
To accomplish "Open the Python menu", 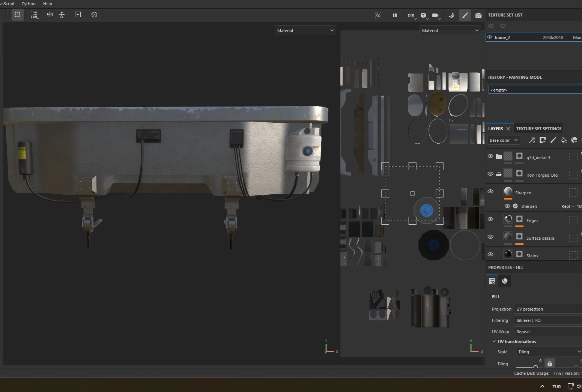I will click(29, 4).
